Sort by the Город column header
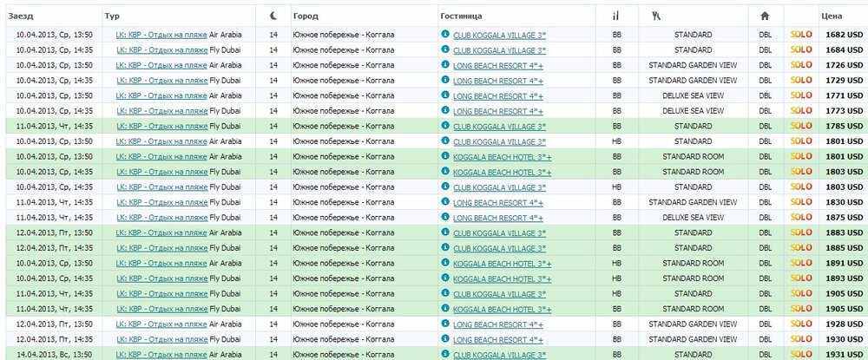The width and height of the screenshot is (868, 360). coord(306,16)
